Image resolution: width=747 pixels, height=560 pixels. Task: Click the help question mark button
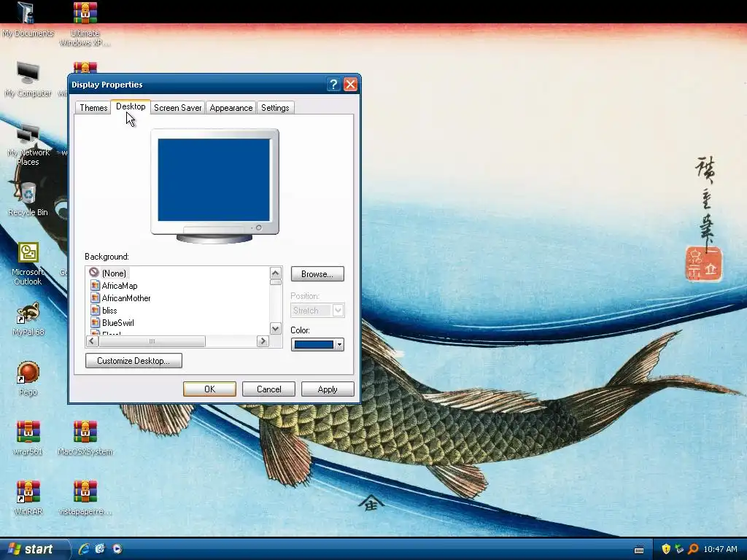[x=333, y=85]
